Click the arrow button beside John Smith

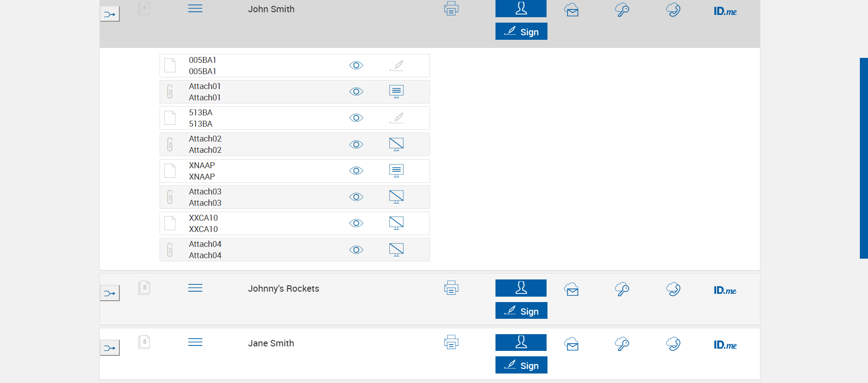(x=110, y=14)
